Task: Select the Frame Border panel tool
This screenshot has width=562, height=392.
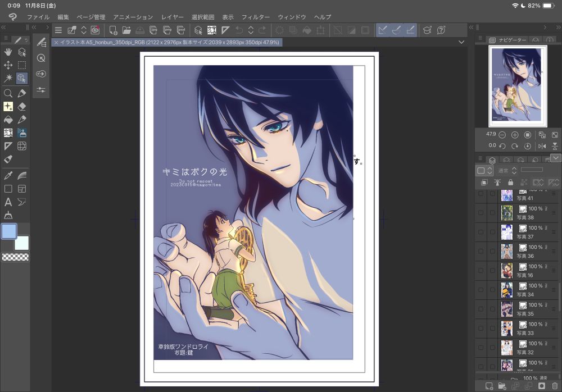Action: click(22, 189)
